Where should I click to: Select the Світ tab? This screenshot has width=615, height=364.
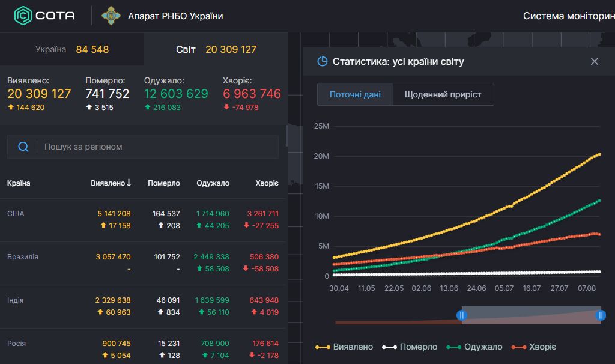pyautogui.click(x=216, y=49)
